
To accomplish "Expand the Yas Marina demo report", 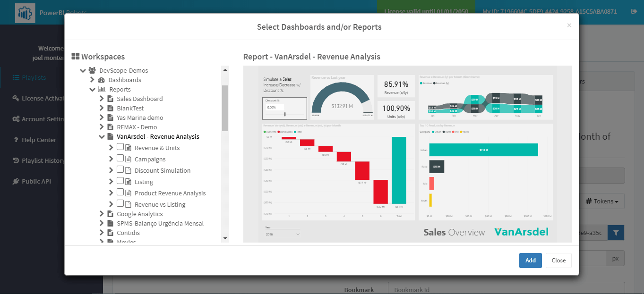I will pos(102,118).
